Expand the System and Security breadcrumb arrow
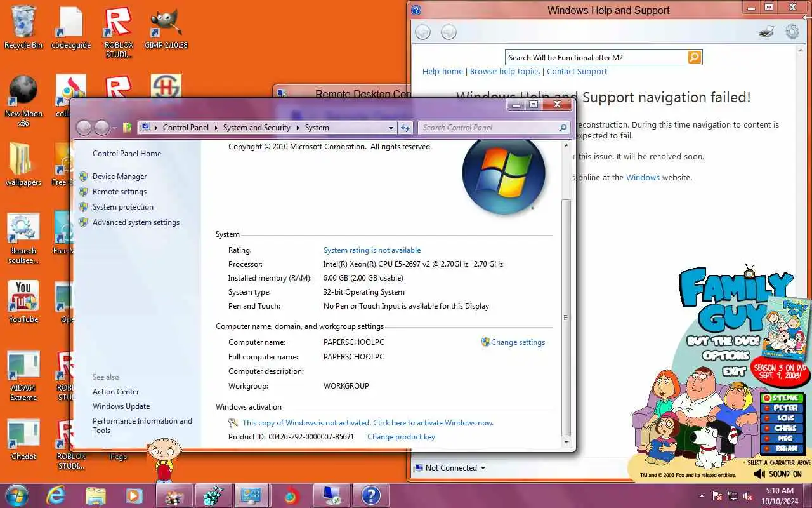This screenshot has height=508, width=812. pos(298,128)
